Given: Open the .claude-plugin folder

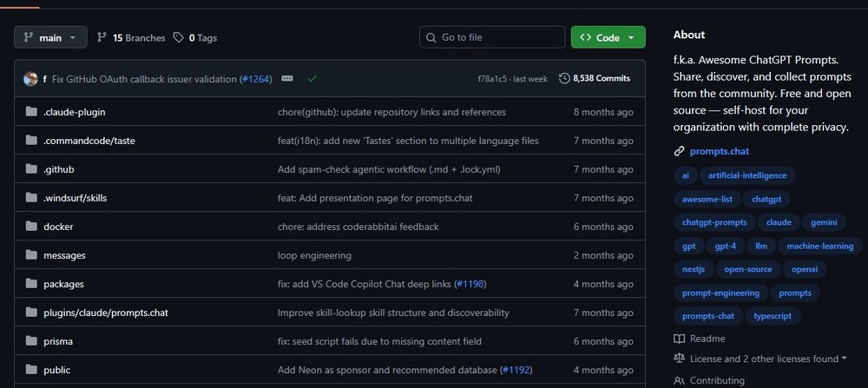Looking at the screenshot, I should [74, 112].
